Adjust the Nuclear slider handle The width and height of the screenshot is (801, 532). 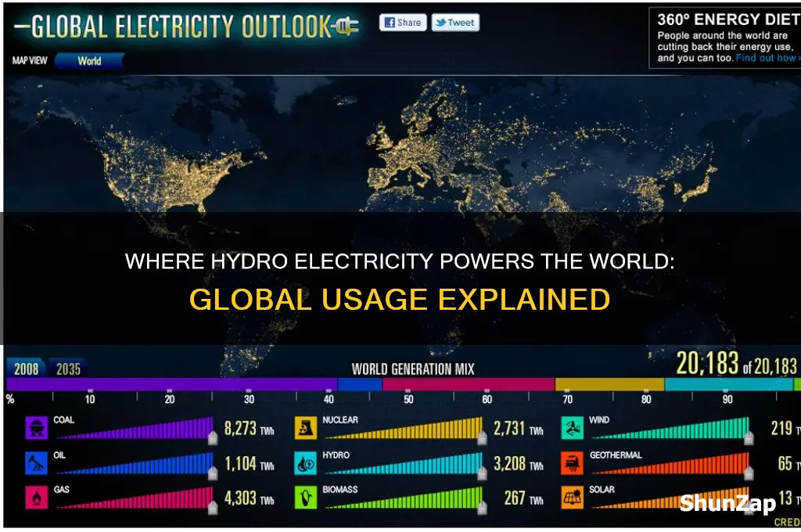coord(482,438)
